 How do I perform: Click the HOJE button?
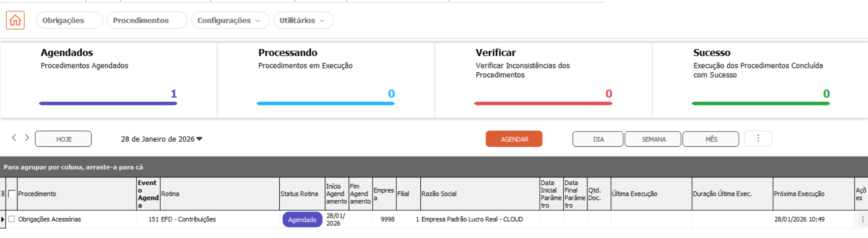click(63, 139)
